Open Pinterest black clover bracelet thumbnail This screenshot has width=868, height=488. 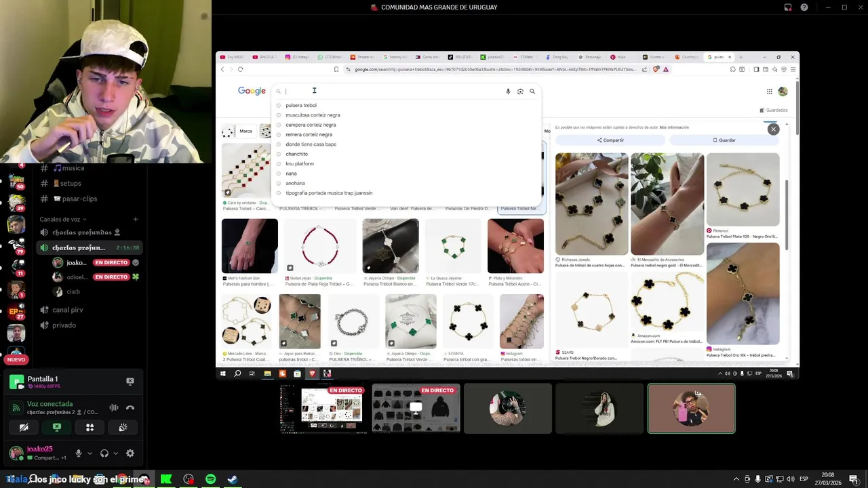[743, 190]
